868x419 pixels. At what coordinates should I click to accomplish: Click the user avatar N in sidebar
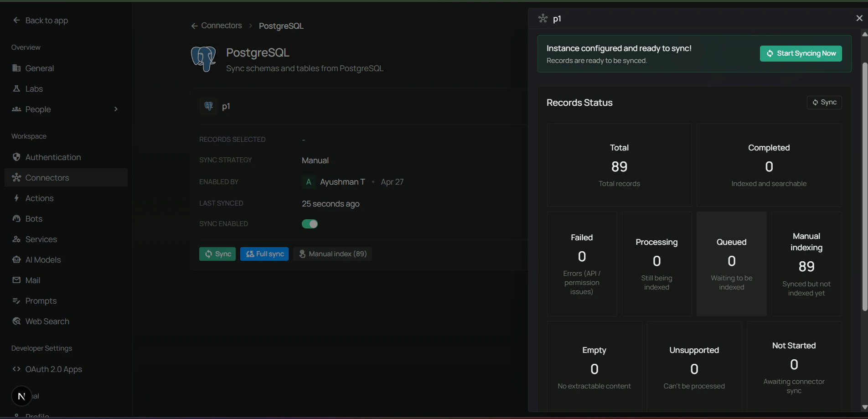(x=21, y=396)
